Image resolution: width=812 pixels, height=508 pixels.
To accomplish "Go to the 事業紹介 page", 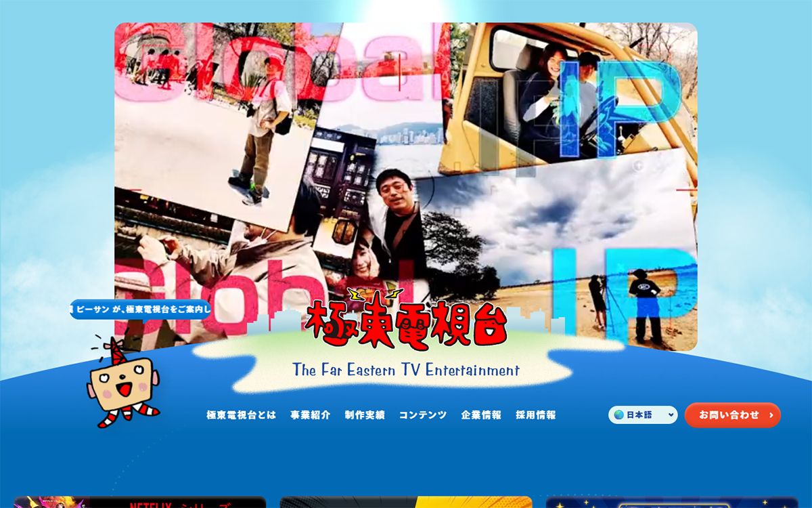I will pyautogui.click(x=311, y=415).
